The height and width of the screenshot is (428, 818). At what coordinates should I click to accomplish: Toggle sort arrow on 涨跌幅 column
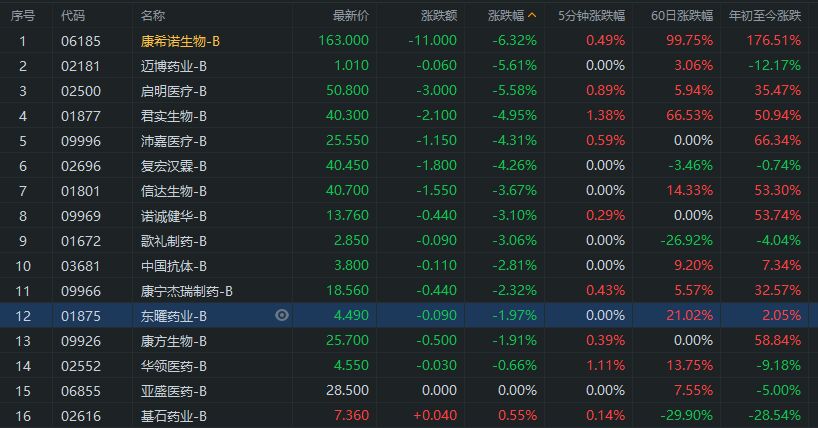(532, 15)
